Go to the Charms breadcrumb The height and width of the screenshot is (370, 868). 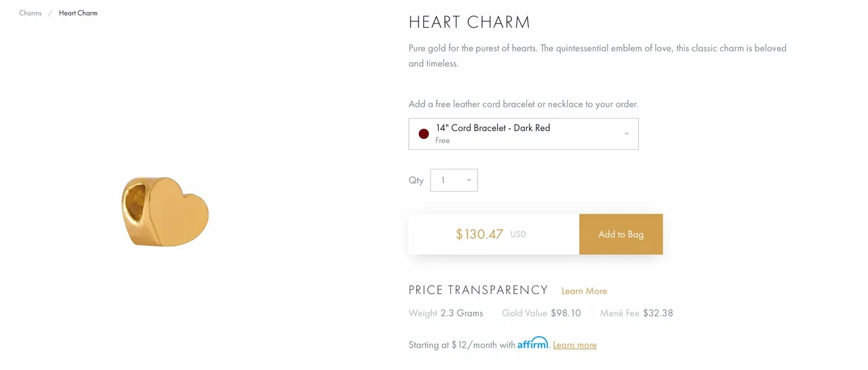[x=31, y=13]
